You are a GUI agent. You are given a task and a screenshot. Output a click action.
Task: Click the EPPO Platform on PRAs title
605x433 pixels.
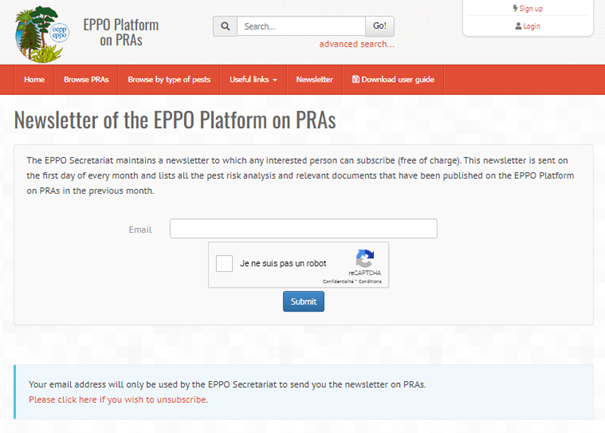[121, 32]
